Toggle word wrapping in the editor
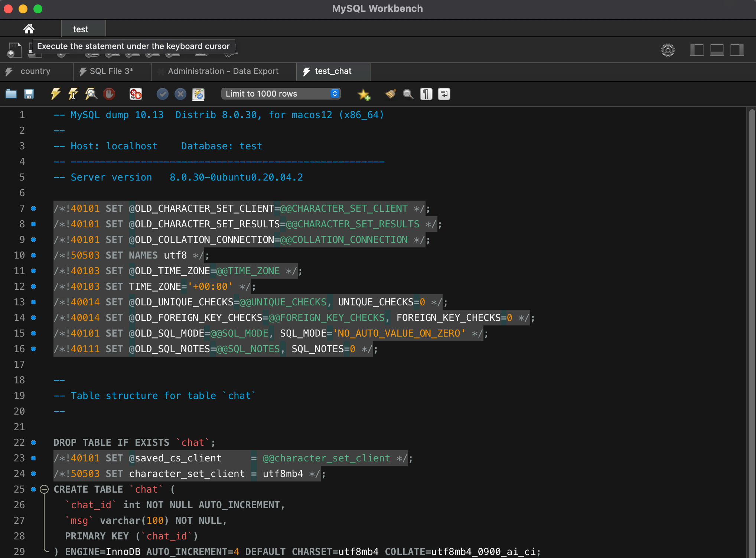This screenshot has width=756, height=558. (444, 94)
